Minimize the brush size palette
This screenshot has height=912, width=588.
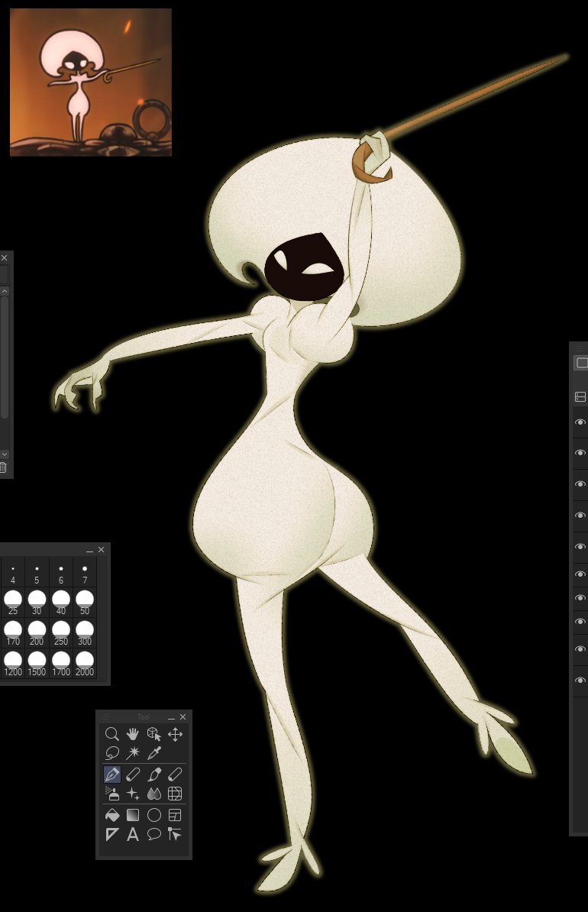(x=89, y=550)
